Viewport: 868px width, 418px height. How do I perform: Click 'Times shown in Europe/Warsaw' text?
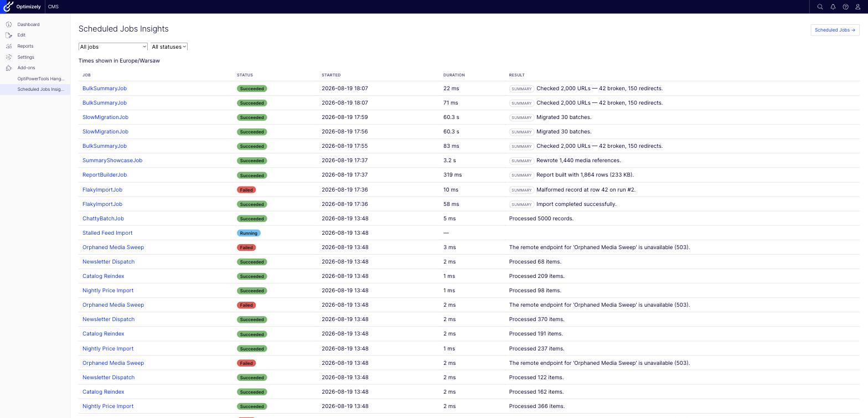point(119,61)
